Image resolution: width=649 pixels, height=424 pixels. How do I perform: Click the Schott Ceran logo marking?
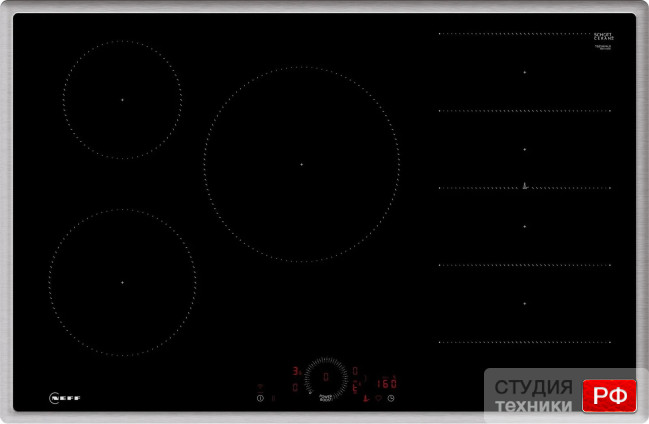603,36
